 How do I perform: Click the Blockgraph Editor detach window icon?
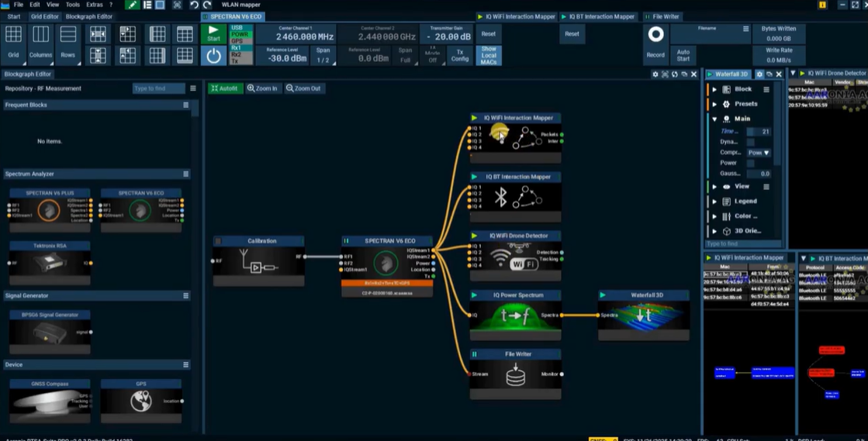pyautogui.click(x=684, y=74)
